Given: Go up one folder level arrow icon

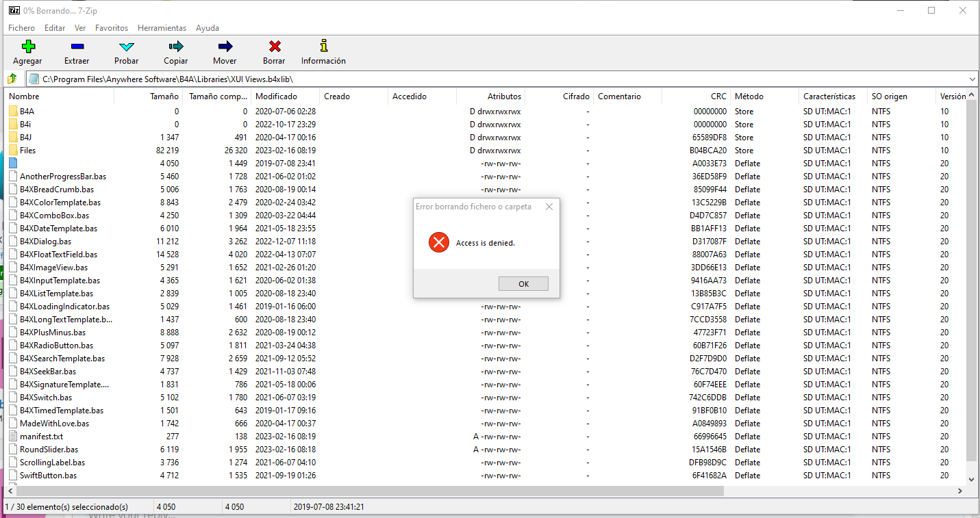Looking at the screenshot, I should (12, 79).
